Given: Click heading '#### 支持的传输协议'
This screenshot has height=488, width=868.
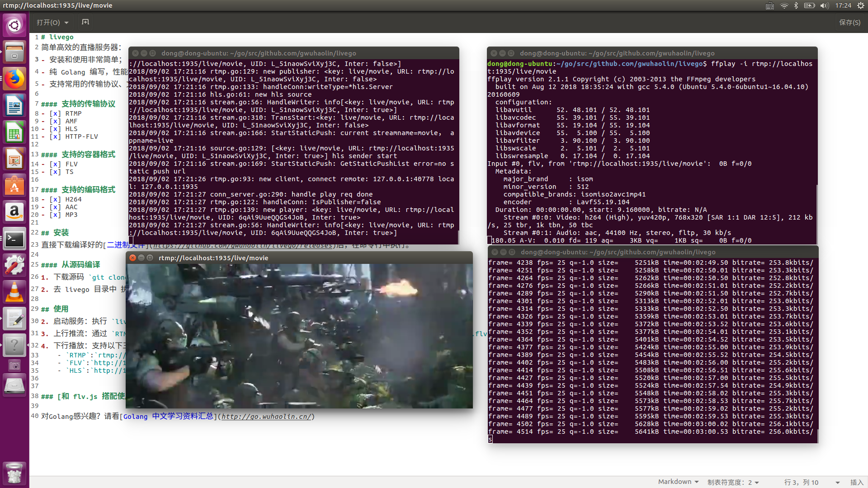Looking at the screenshot, I should coord(78,104).
